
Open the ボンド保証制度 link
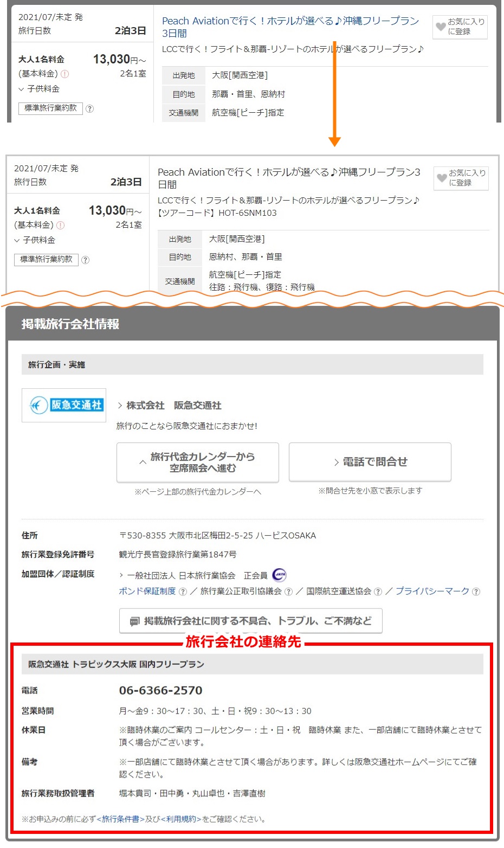point(147,591)
